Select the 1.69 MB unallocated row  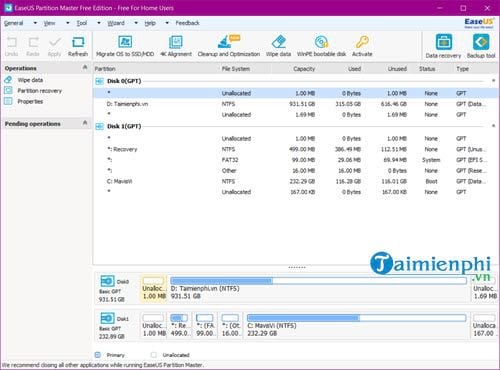(x=295, y=115)
